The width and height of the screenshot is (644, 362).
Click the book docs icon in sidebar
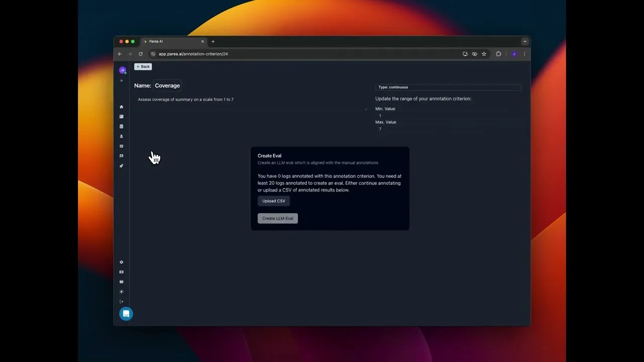121,282
